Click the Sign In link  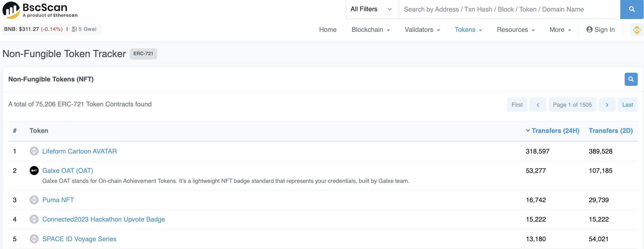pos(600,30)
